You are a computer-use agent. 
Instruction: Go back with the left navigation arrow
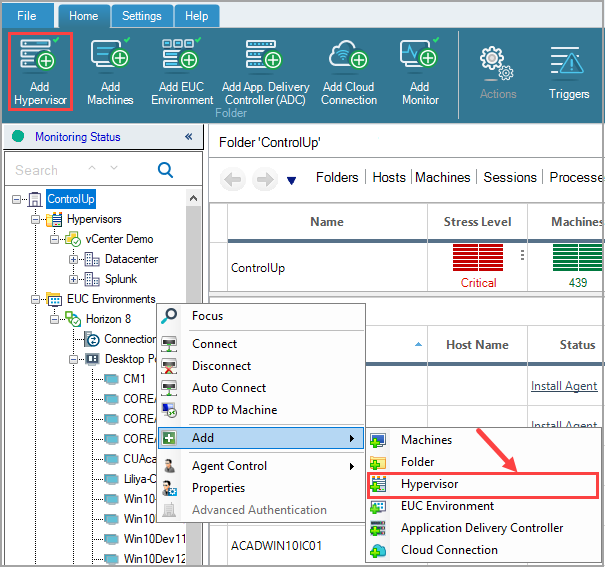(x=233, y=179)
